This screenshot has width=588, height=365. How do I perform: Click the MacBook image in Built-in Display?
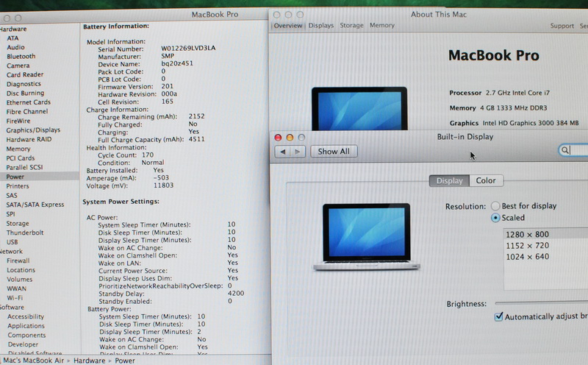click(366, 236)
